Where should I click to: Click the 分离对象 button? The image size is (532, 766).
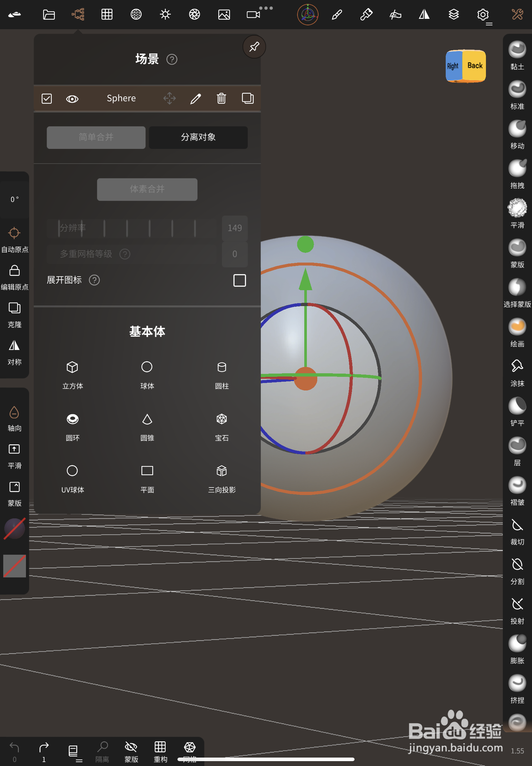click(x=198, y=137)
